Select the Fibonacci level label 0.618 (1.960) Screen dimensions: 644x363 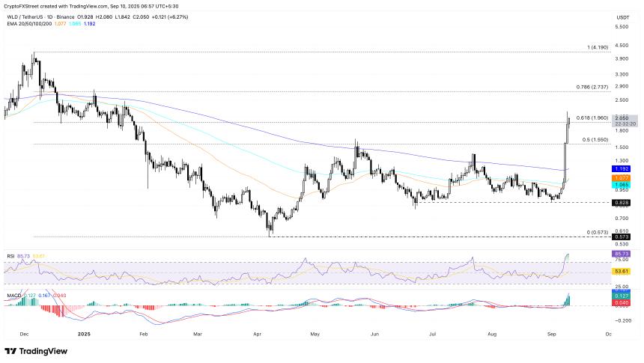point(592,118)
